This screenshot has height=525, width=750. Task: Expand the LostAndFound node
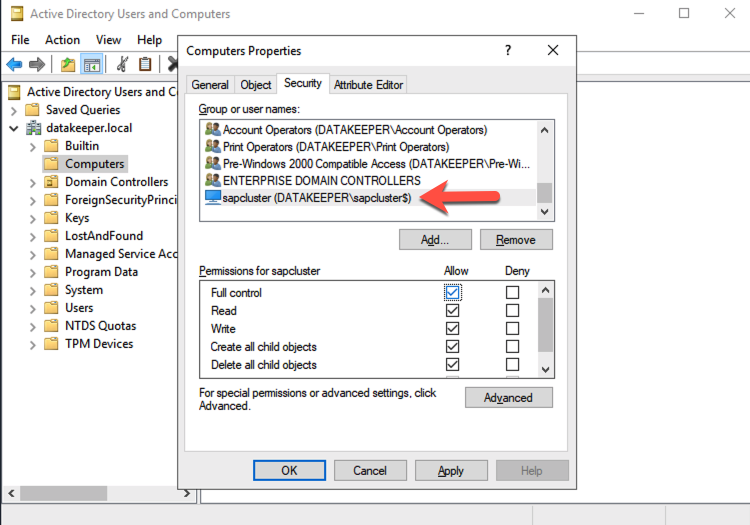(33, 237)
